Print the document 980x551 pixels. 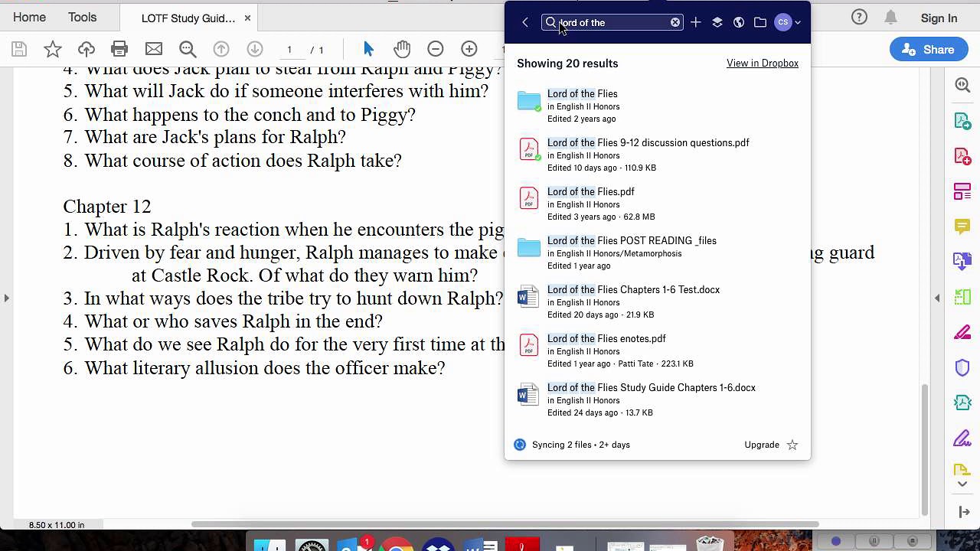tap(119, 50)
